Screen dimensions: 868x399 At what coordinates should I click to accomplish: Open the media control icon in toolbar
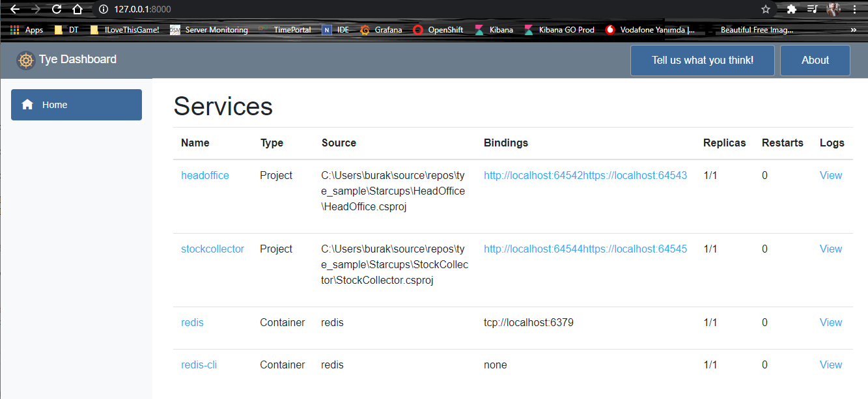pos(812,9)
